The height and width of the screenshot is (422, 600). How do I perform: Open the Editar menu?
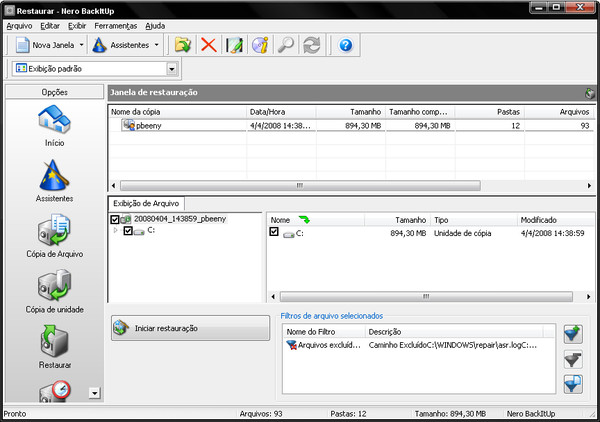click(50, 26)
